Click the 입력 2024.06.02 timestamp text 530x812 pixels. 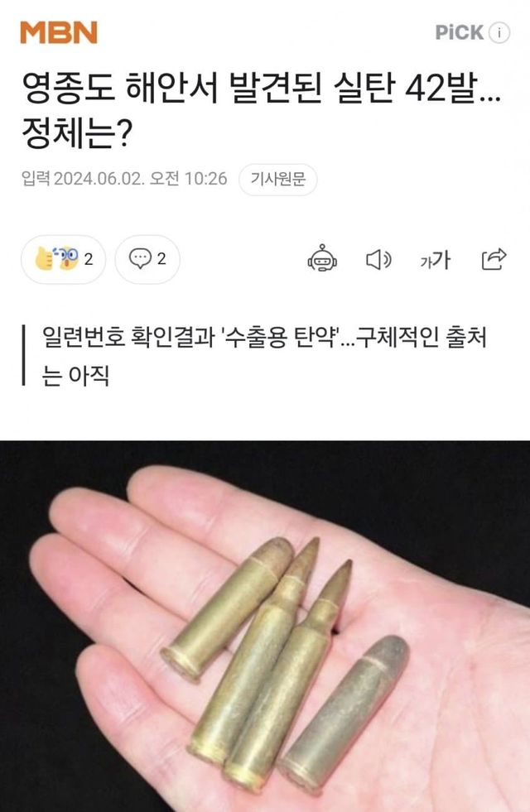[x=124, y=179]
